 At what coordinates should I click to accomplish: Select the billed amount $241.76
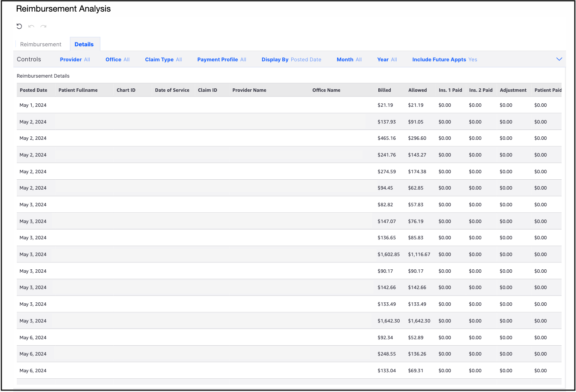pos(387,155)
